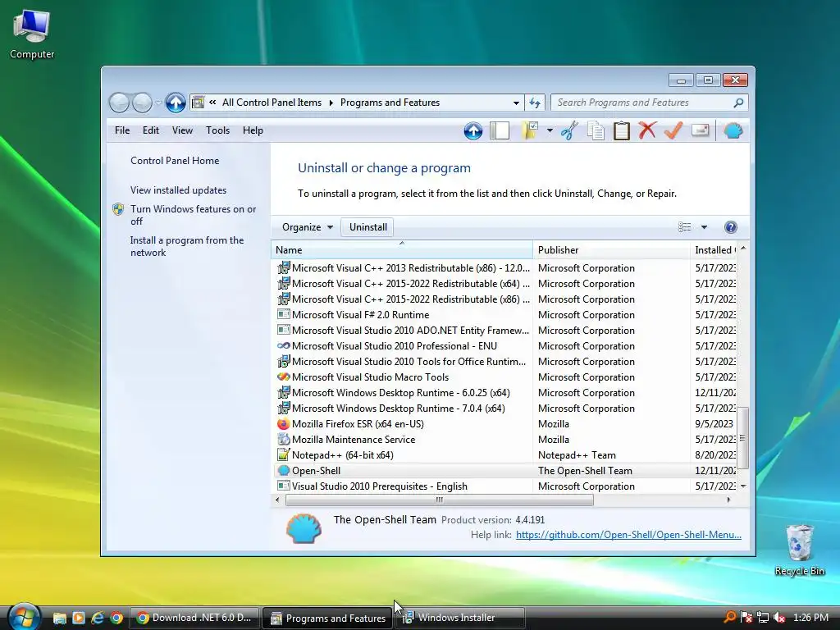Click the horizontal scrollbar's right arrow
The image size is (840, 630).
[x=728, y=500]
